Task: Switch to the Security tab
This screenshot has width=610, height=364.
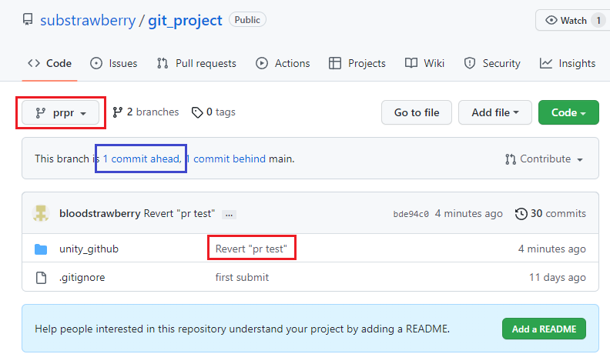Action: click(x=492, y=63)
